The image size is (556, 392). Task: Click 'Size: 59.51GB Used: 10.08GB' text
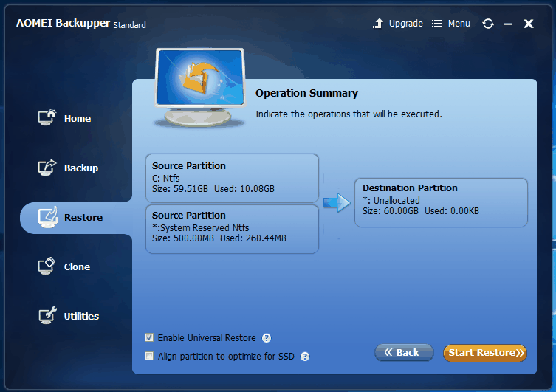point(213,189)
